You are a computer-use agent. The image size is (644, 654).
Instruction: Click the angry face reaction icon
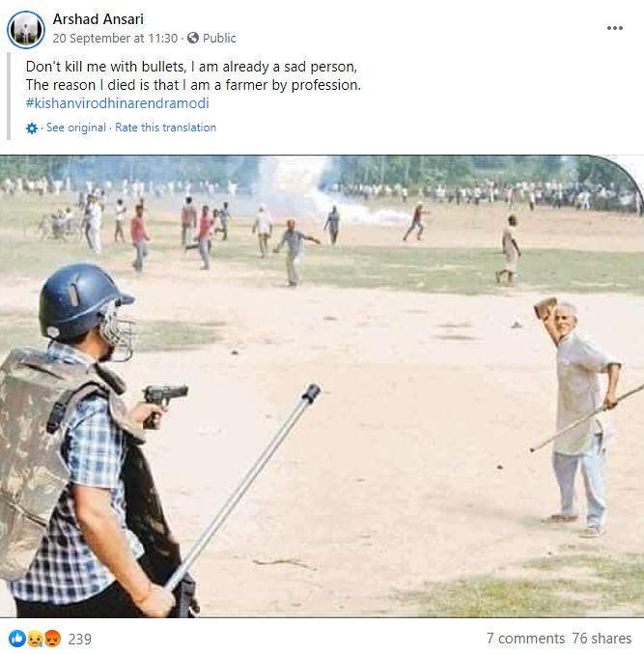point(52,639)
